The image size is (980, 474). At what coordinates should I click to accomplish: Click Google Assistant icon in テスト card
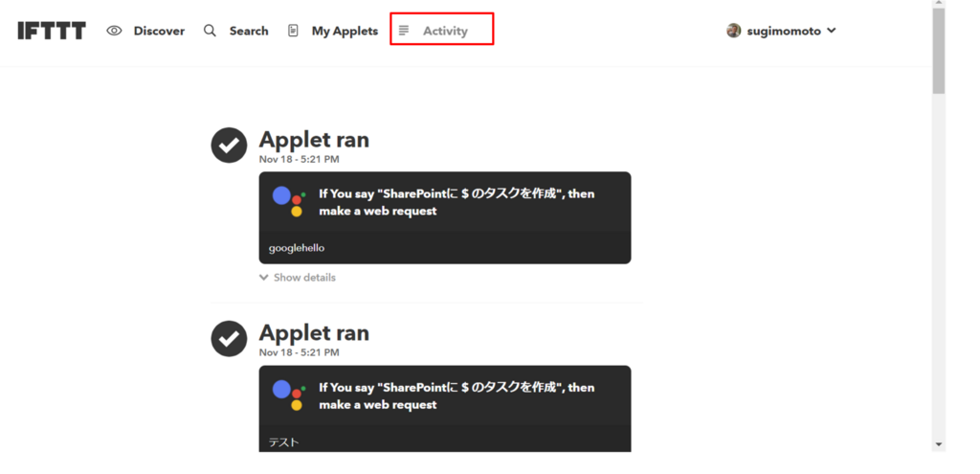coord(289,395)
